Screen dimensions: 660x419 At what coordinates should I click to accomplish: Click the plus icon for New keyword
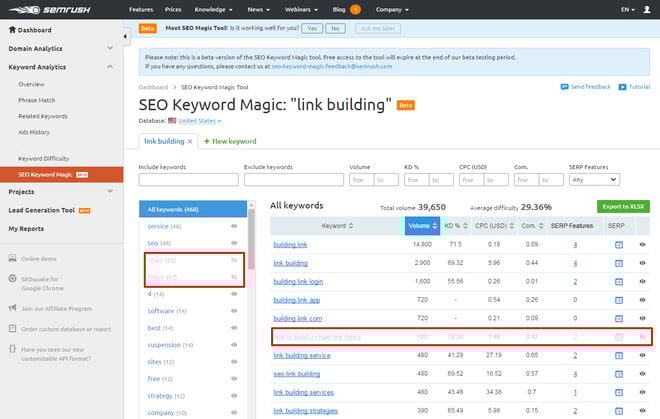click(207, 141)
